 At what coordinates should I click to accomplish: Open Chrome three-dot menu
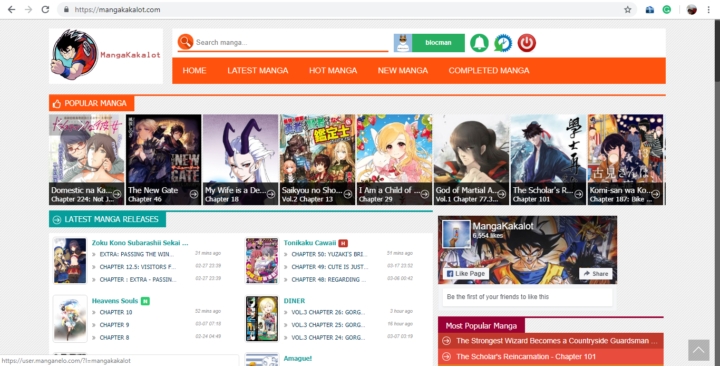(x=709, y=9)
